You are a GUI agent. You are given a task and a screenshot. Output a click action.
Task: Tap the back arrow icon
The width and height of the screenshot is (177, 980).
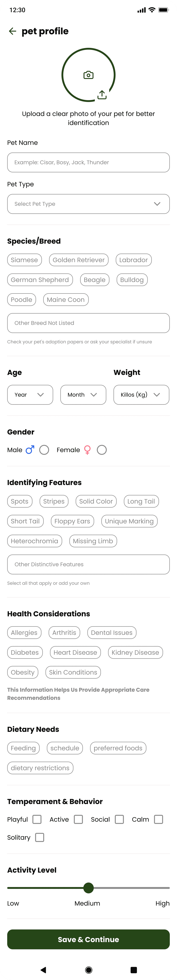coord(13,31)
